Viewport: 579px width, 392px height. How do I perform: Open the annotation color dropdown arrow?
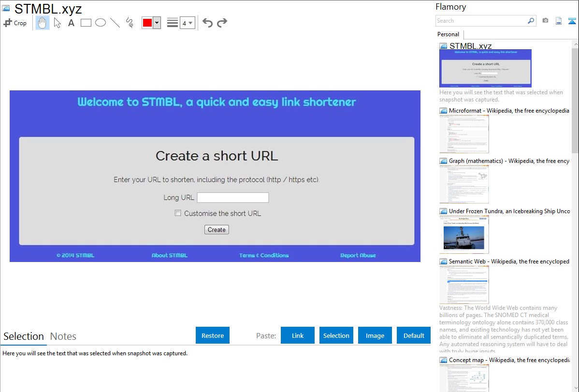(157, 23)
